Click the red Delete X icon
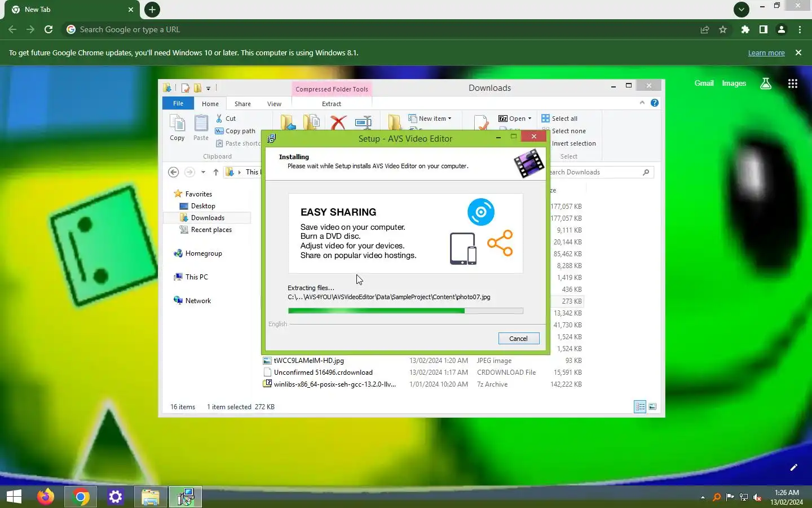Image resolution: width=812 pixels, height=508 pixels. (338, 122)
